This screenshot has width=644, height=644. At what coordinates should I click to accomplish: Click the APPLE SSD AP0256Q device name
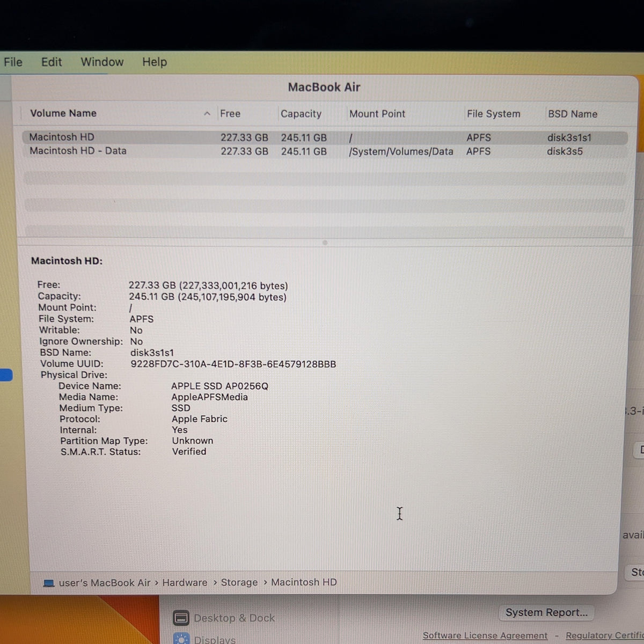219,386
